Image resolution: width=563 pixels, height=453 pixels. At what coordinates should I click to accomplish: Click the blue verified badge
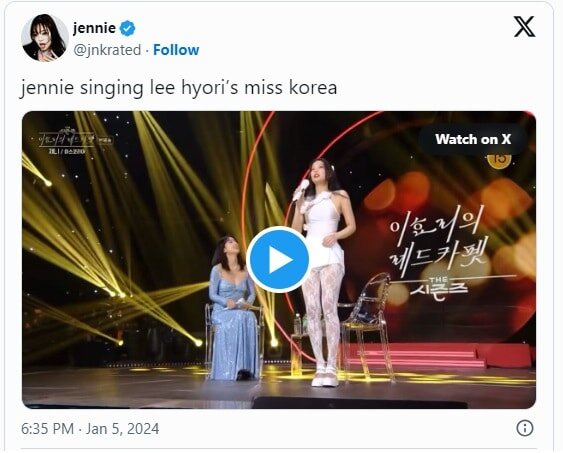[x=127, y=28]
